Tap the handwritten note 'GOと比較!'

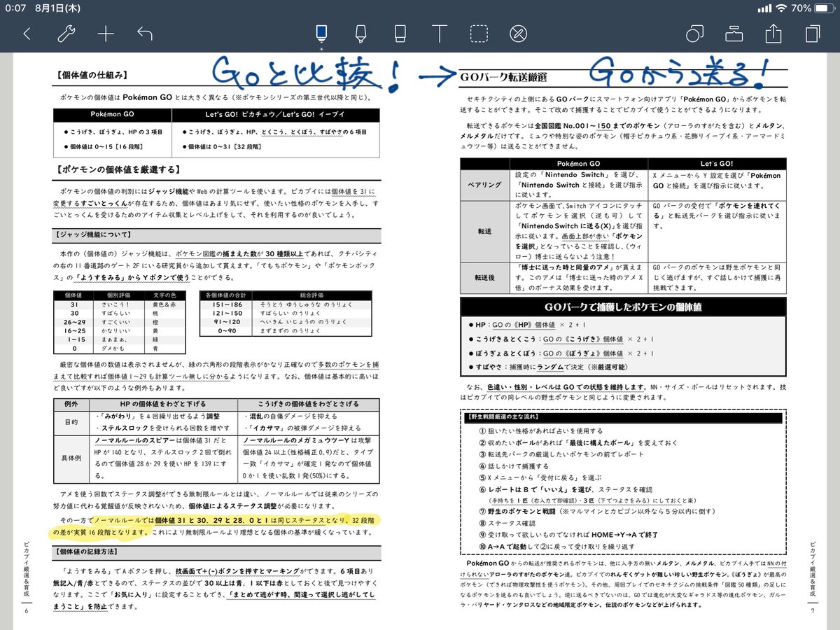click(304, 74)
